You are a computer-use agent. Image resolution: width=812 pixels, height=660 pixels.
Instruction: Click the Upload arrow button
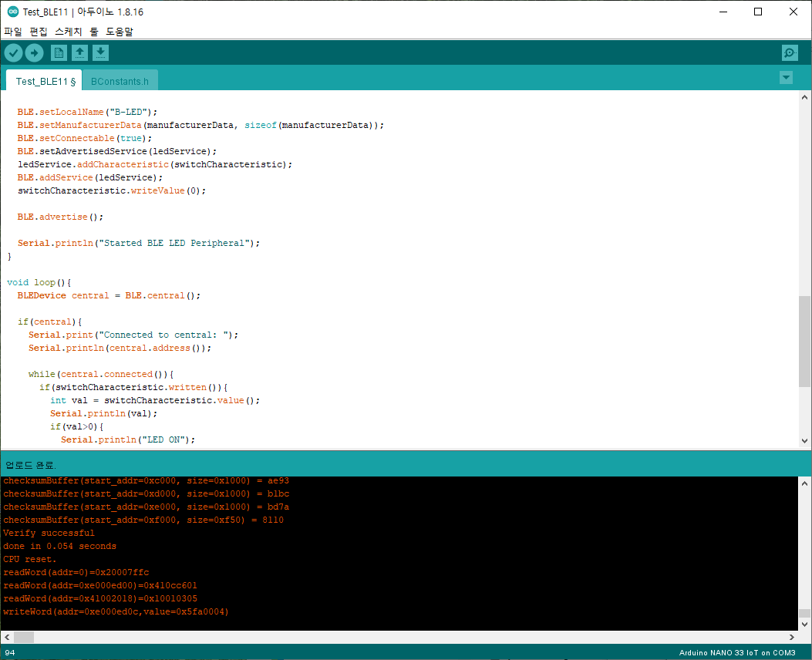click(x=34, y=52)
